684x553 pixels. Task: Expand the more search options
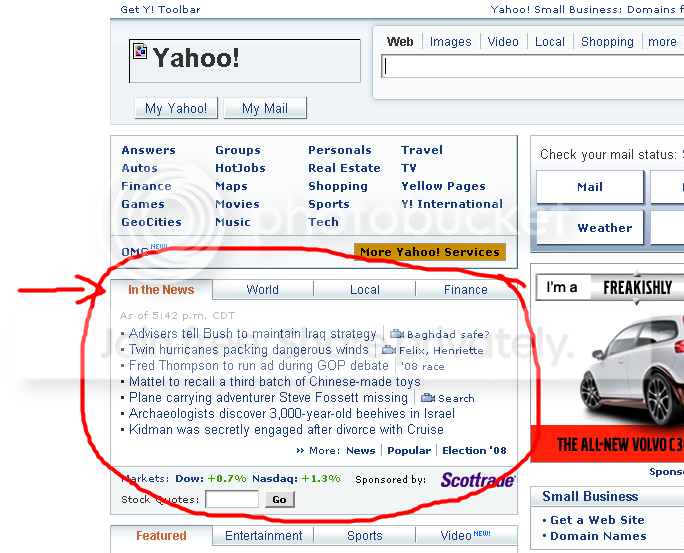coord(662,42)
